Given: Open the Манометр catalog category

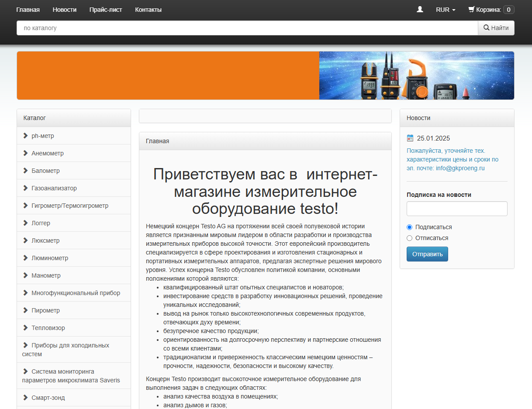Looking at the screenshot, I should tap(74, 275).
